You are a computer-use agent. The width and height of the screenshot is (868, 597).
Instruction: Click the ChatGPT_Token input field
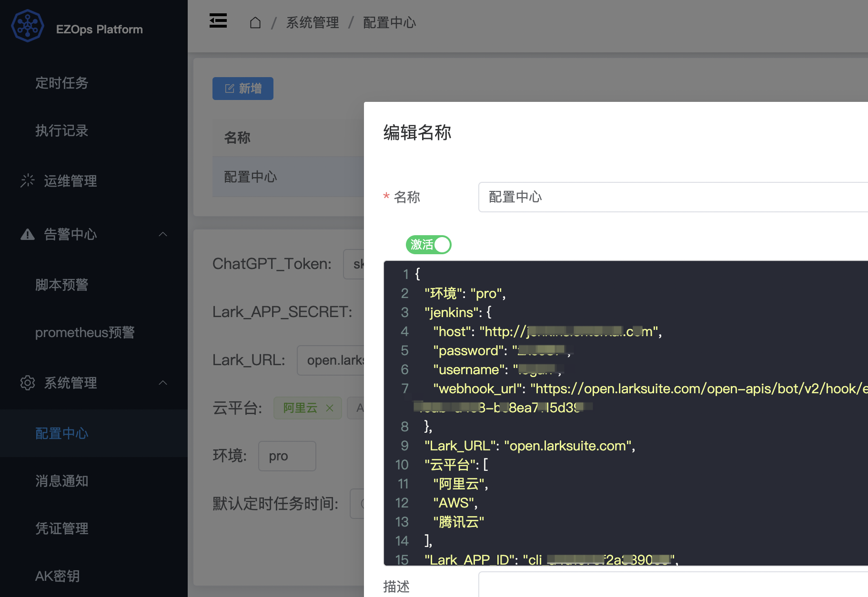click(354, 264)
